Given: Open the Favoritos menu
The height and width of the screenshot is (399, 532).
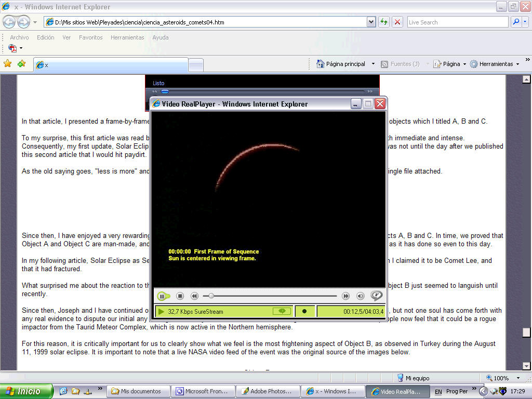Looking at the screenshot, I should point(90,37).
